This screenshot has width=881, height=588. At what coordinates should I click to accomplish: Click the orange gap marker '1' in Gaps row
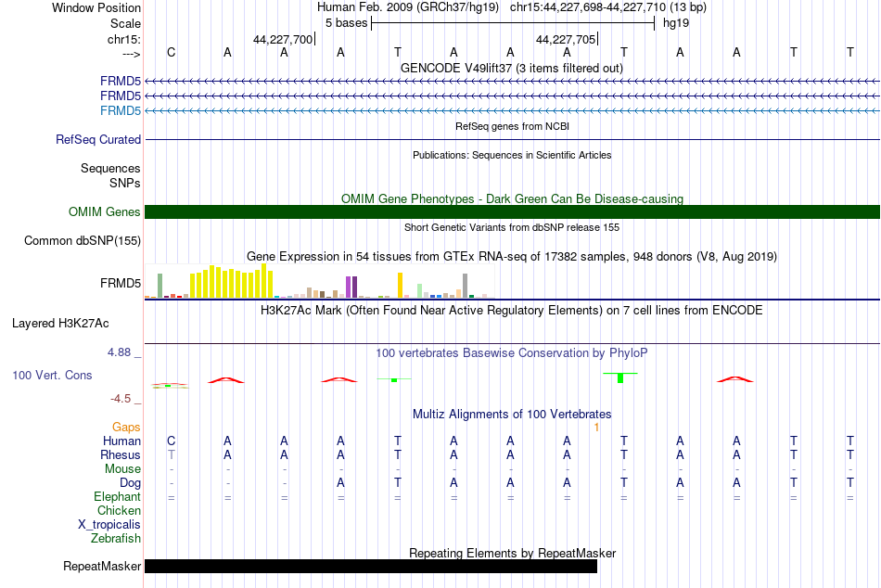point(596,428)
